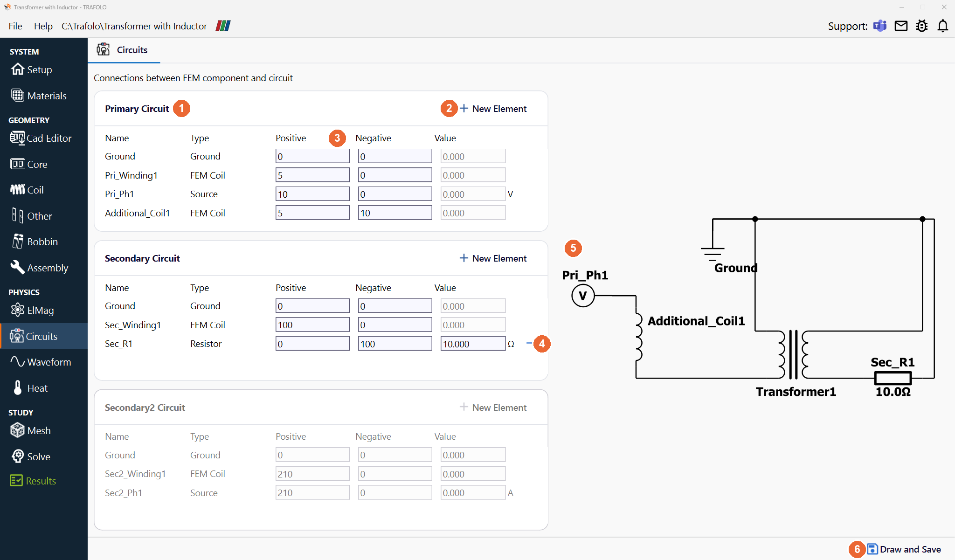Go to the Coil section

click(x=27, y=190)
